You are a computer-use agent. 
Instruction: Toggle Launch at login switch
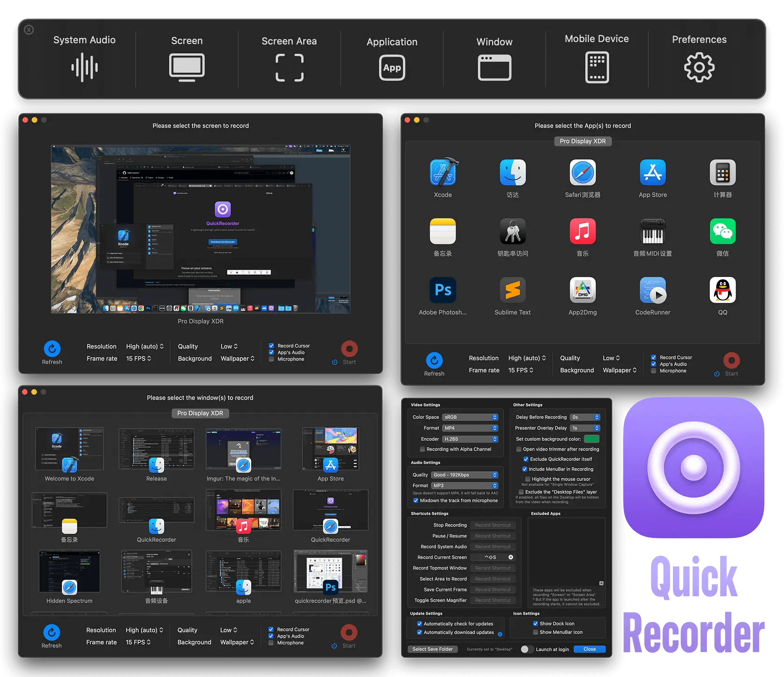point(527,649)
